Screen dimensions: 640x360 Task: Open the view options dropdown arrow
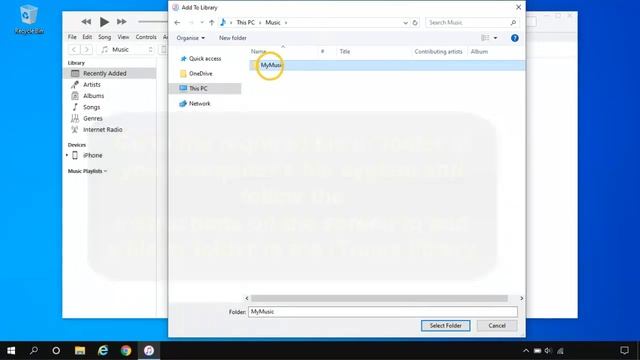(496, 38)
